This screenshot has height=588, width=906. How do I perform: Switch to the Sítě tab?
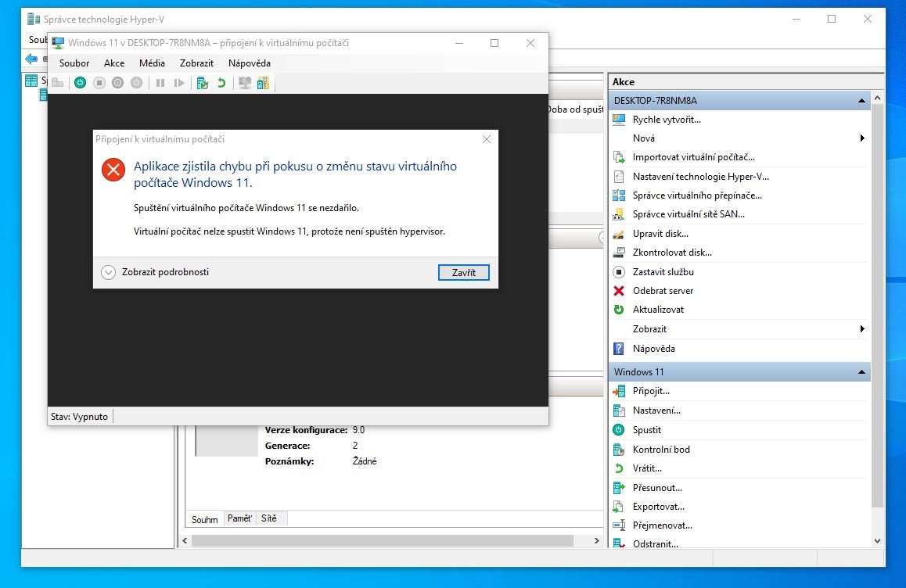click(x=269, y=518)
